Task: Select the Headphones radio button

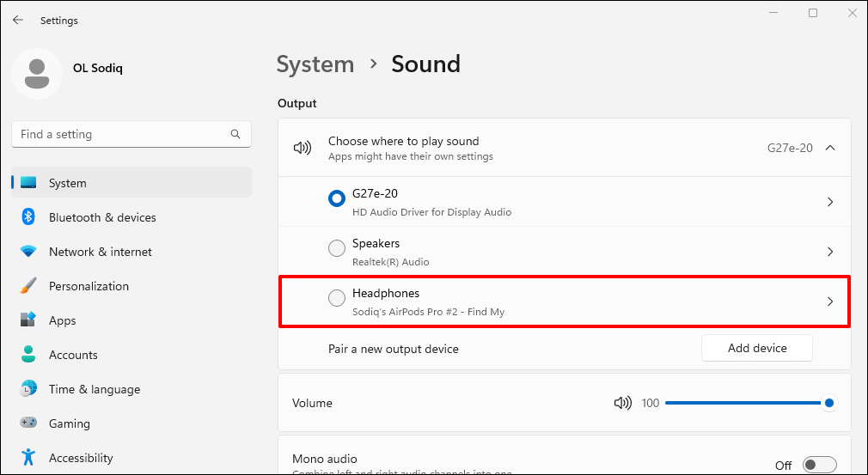Action: [337, 299]
